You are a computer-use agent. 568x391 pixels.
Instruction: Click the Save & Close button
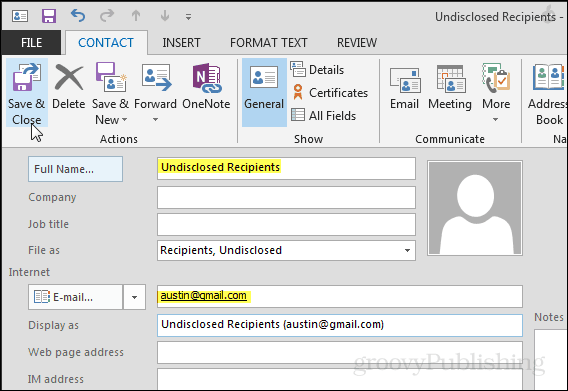26,93
